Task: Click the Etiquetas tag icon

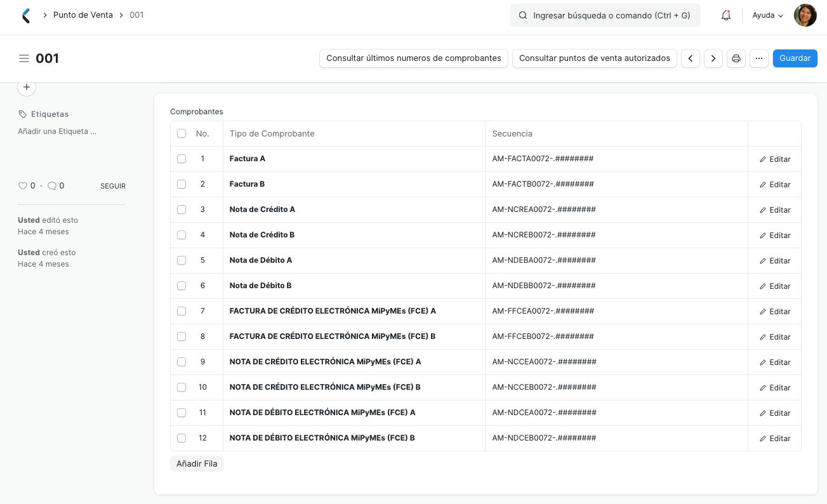Action: tap(23, 114)
